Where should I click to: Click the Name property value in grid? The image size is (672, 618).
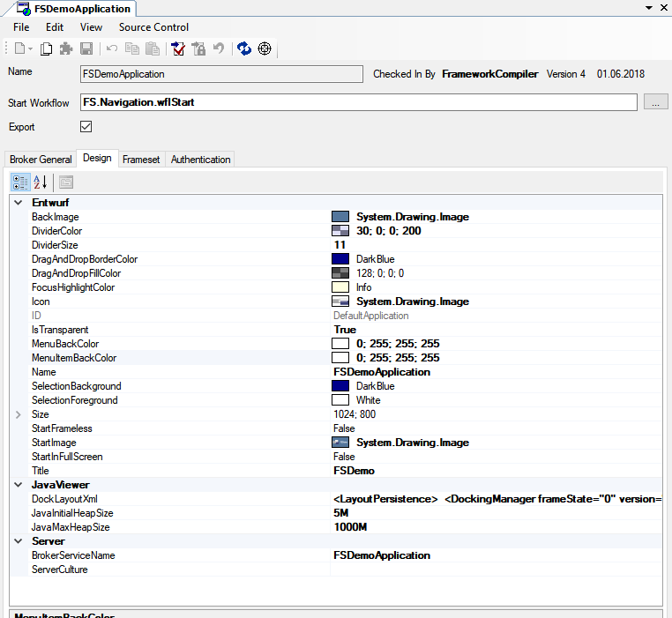[x=382, y=372]
